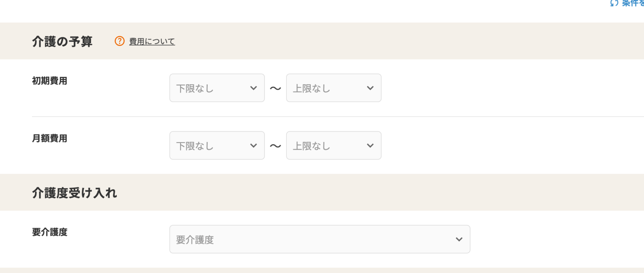Open the 月額費用 lower-limit dropdown 下限なし
The image size is (644, 273).
pos(217,145)
